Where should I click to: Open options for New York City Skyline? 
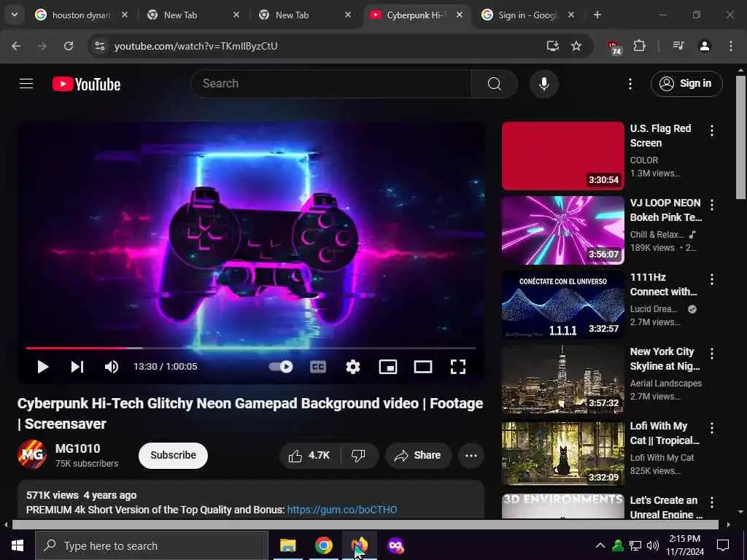(712, 354)
